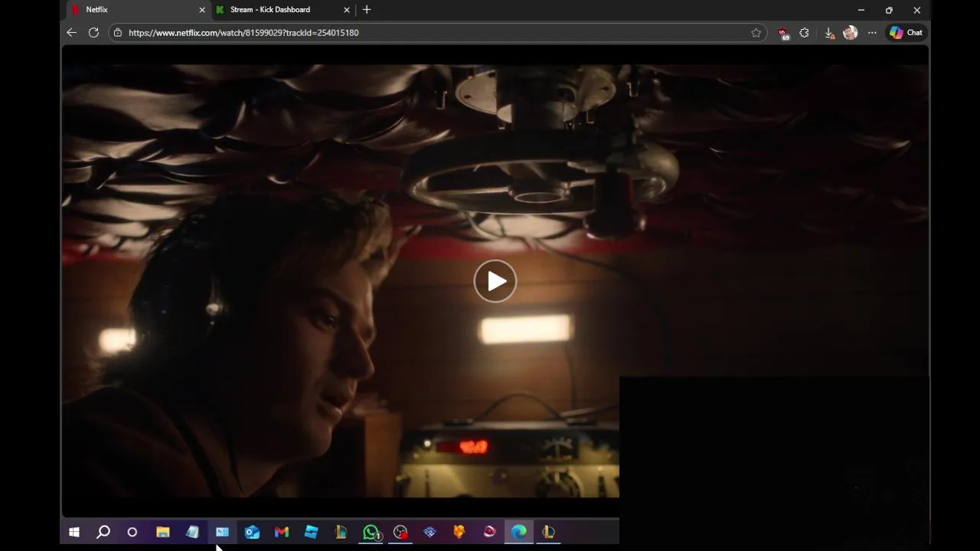
Task: Open Copilot Chat button
Action: point(906,33)
